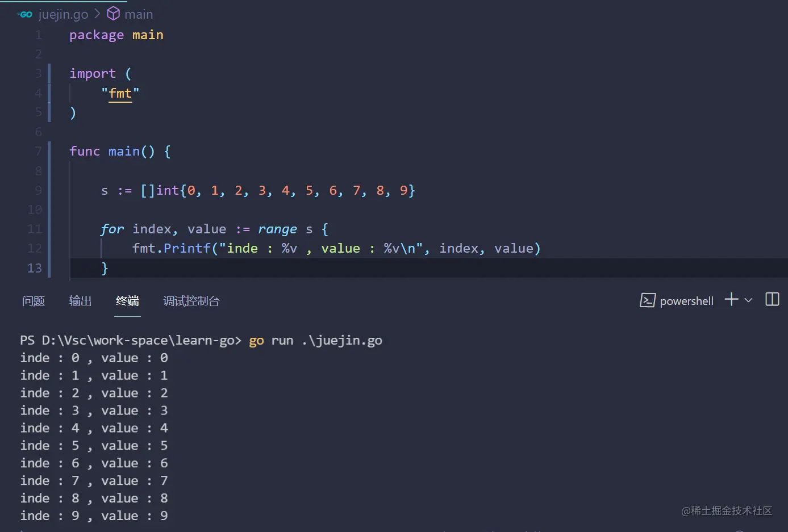The image size is (788, 532).
Task: Open the 问题 problems tab
Action: click(x=34, y=301)
